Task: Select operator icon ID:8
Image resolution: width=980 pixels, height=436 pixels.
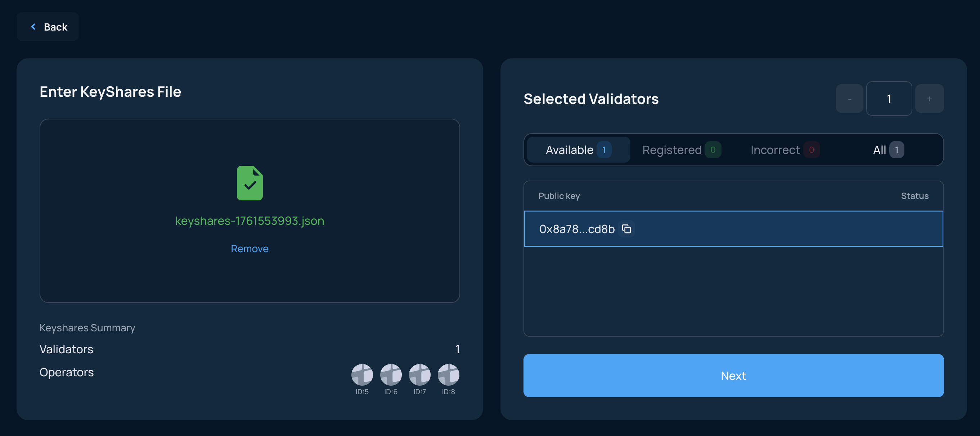Action: click(449, 376)
